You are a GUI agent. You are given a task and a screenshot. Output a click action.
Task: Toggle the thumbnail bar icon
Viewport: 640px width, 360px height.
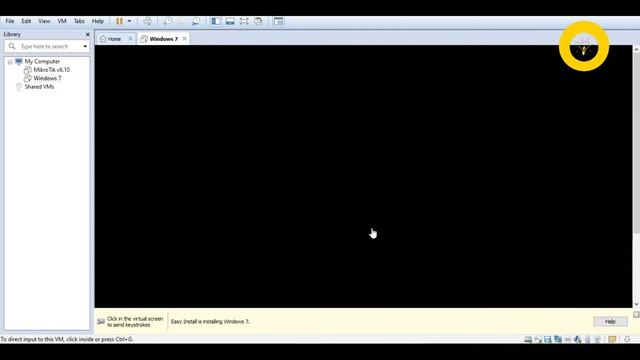click(230, 21)
